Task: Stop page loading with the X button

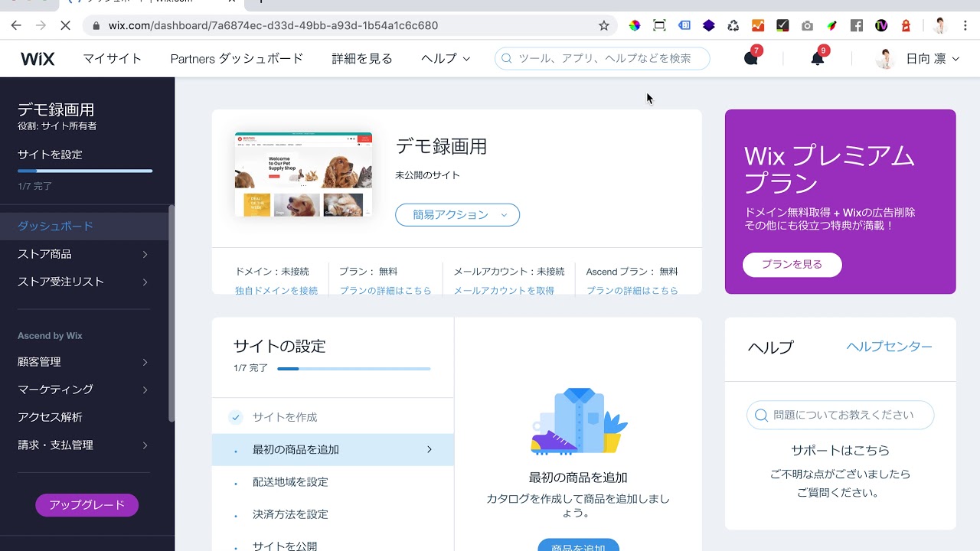Action: [x=66, y=25]
